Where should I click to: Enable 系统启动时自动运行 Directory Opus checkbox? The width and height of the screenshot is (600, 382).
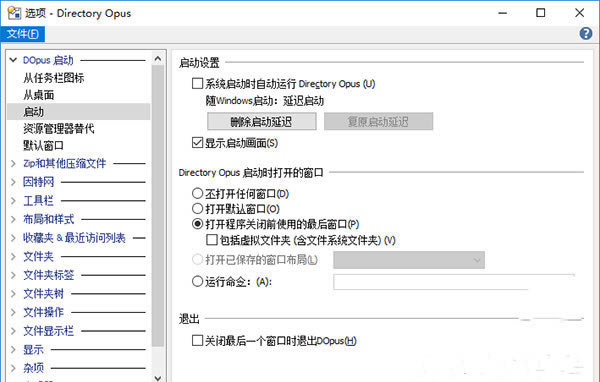coord(197,83)
